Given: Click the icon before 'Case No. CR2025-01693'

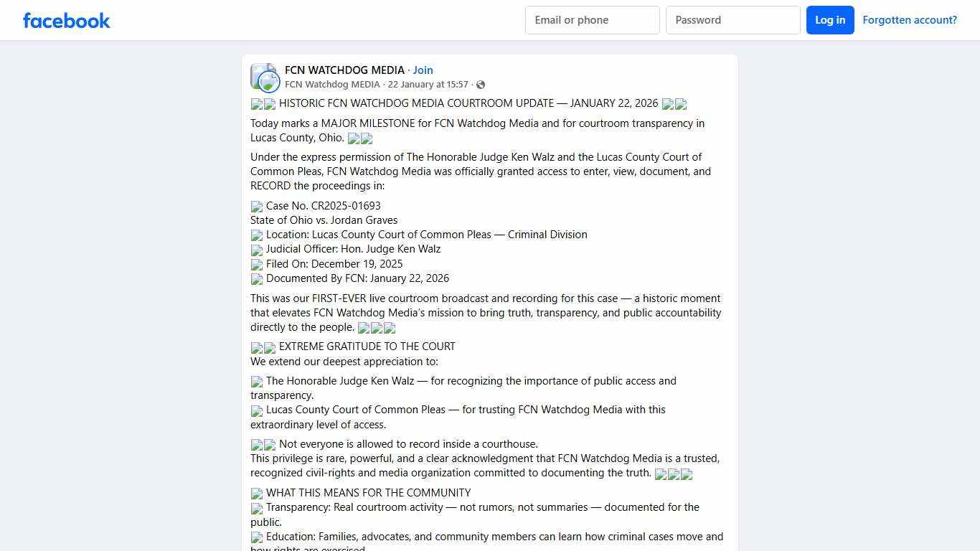Looking at the screenshot, I should (x=257, y=207).
